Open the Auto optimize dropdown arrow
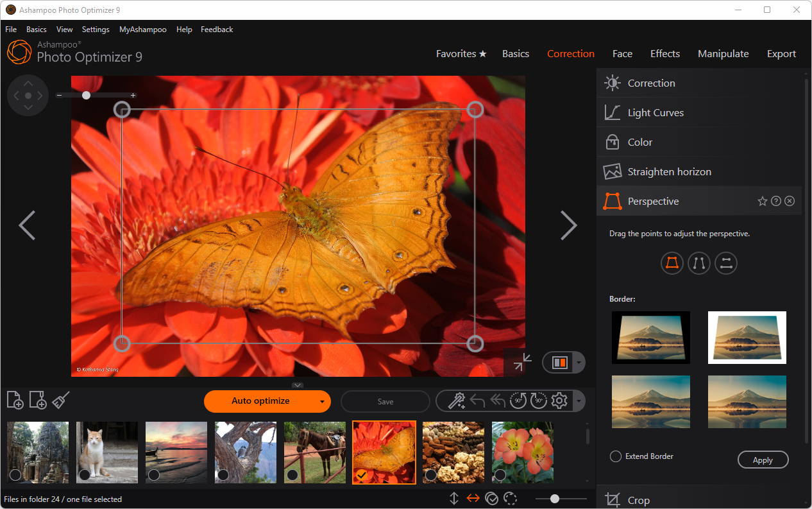This screenshot has width=812, height=509. pyautogui.click(x=323, y=401)
